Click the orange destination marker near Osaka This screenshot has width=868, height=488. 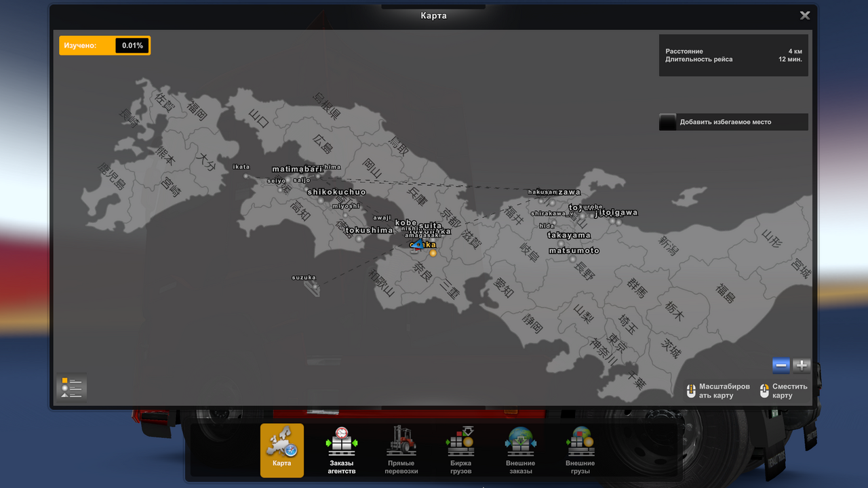pyautogui.click(x=433, y=253)
